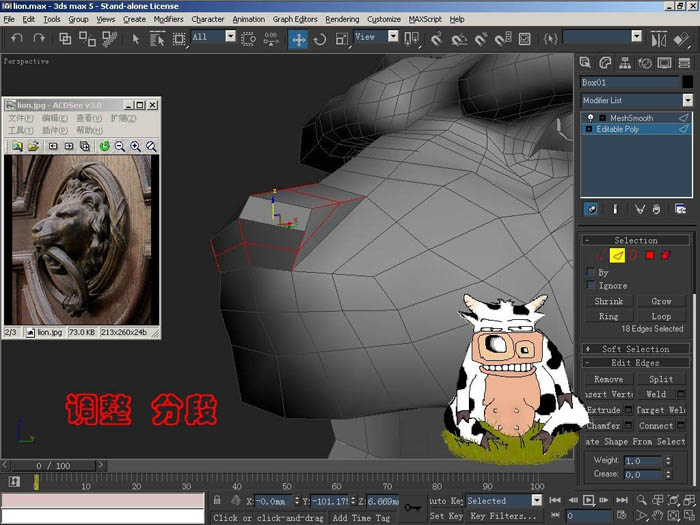Enable the By Vertex checkbox

point(591,272)
